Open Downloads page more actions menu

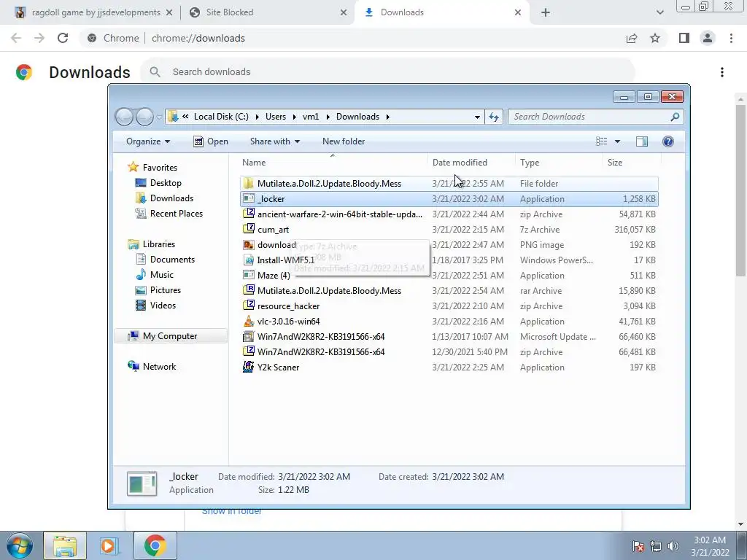pos(722,72)
